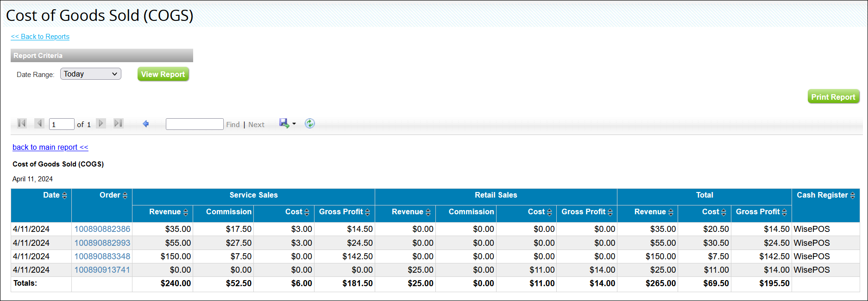
Task: Click WisePOS in order 100890882386 row
Action: [x=811, y=229]
